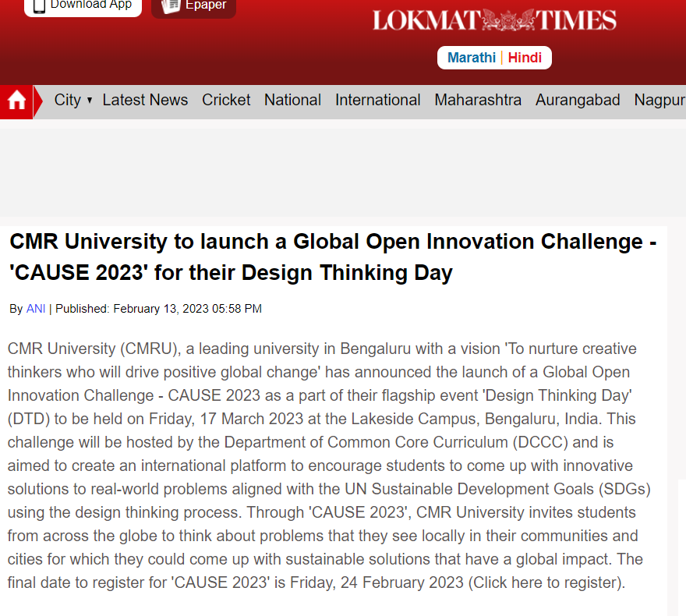Switch to the Marathi edition
Image resolution: width=686 pixels, height=616 pixels.
coord(471,58)
